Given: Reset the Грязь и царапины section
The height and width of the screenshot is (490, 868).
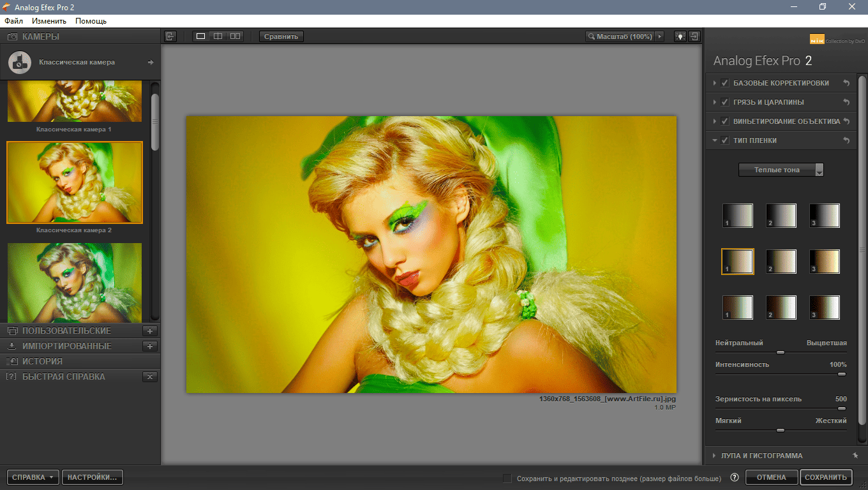Looking at the screenshot, I should (846, 102).
